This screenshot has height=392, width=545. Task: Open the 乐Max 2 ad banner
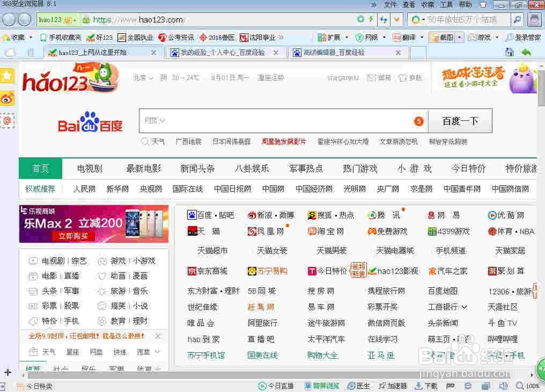tap(94, 224)
